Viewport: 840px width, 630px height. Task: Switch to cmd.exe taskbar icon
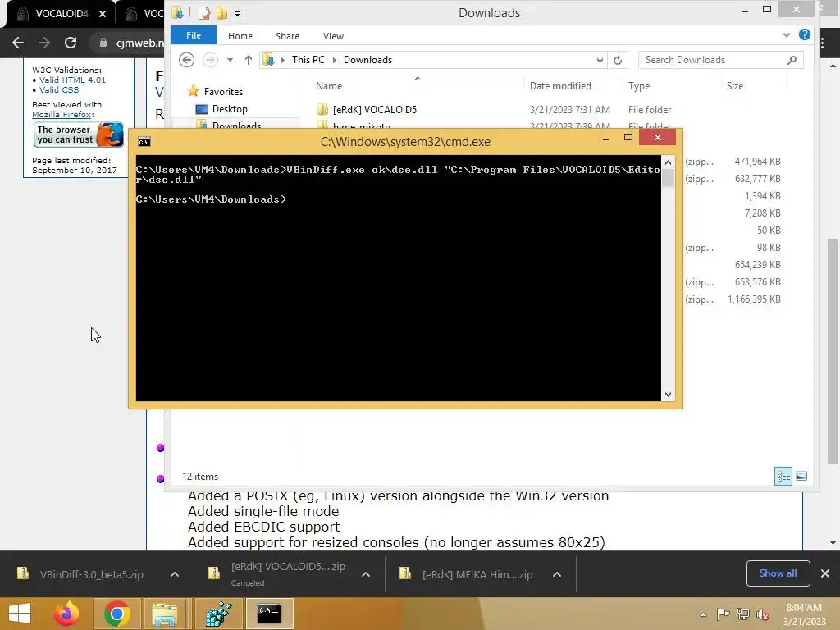[x=269, y=614]
